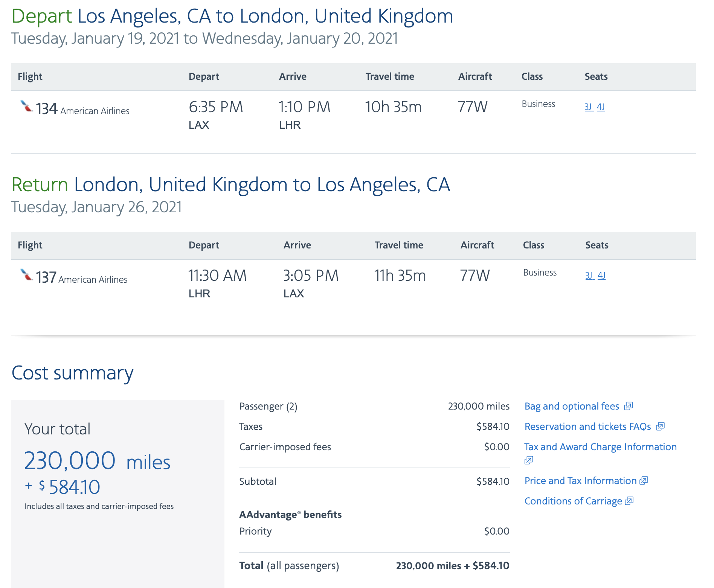
Task: Click American Airlines logo next to flight 137
Action: tap(26, 275)
